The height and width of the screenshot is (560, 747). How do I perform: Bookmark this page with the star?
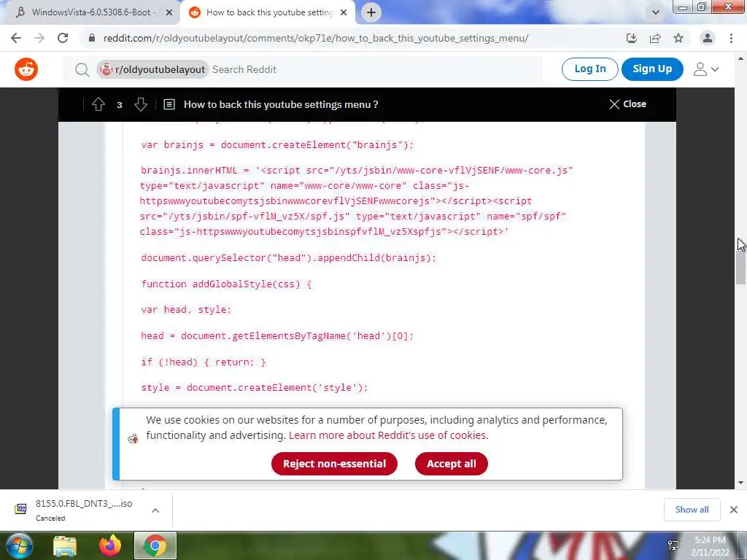(x=678, y=38)
